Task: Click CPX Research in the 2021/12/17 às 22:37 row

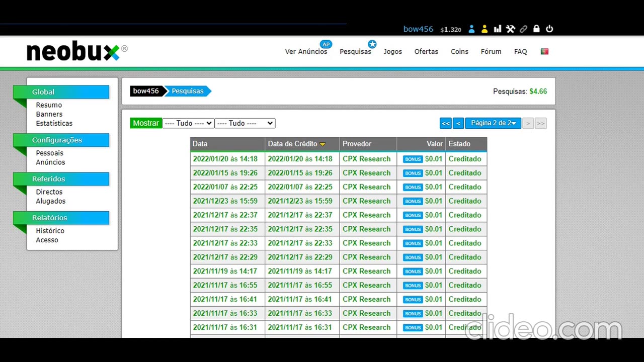Action: [366, 215]
